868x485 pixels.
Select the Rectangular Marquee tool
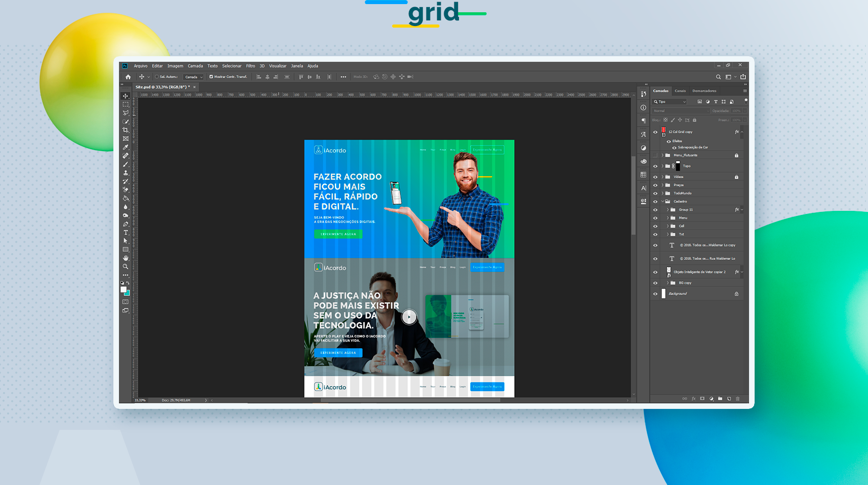click(126, 104)
